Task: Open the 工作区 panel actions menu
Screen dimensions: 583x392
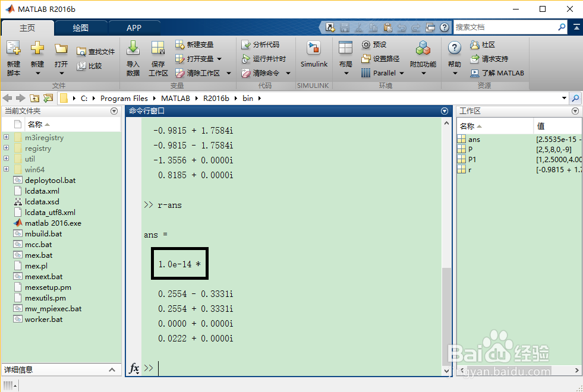Action: 575,111
